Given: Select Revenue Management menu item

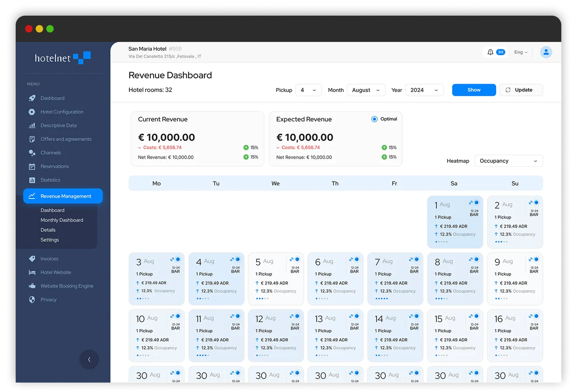Looking at the screenshot, I should (x=63, y=196).
